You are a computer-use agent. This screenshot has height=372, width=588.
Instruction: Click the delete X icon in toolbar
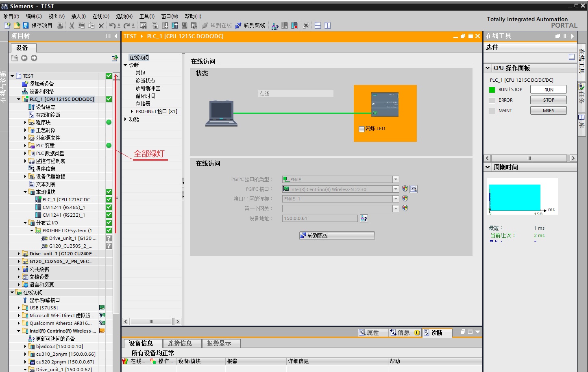pos(101,25)
